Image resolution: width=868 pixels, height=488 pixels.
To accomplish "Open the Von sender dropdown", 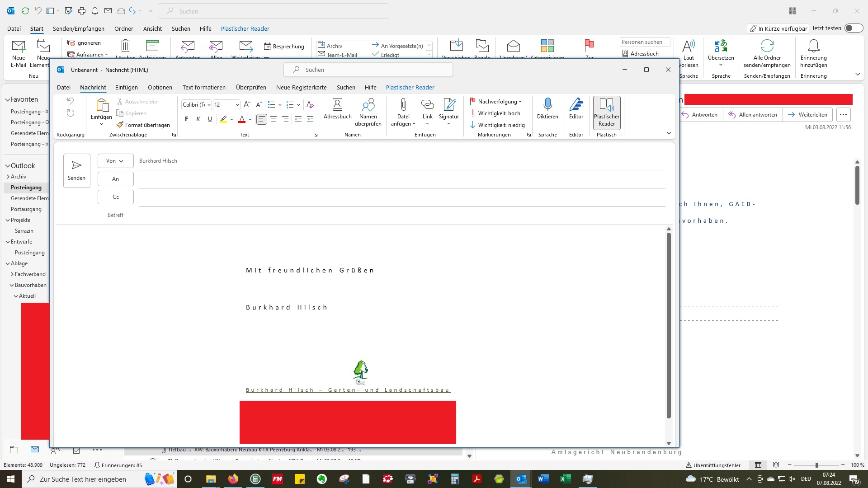I will 115,161.
